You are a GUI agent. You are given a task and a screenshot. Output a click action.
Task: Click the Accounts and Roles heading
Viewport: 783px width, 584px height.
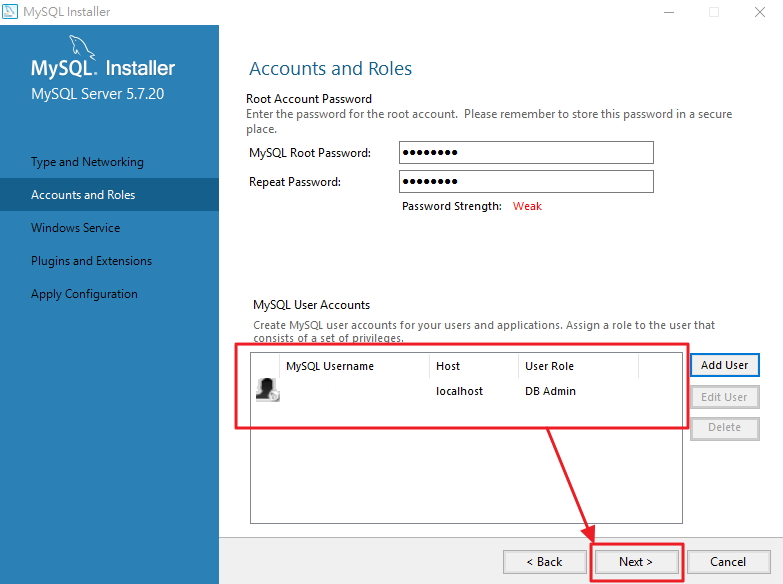[331, 68]
